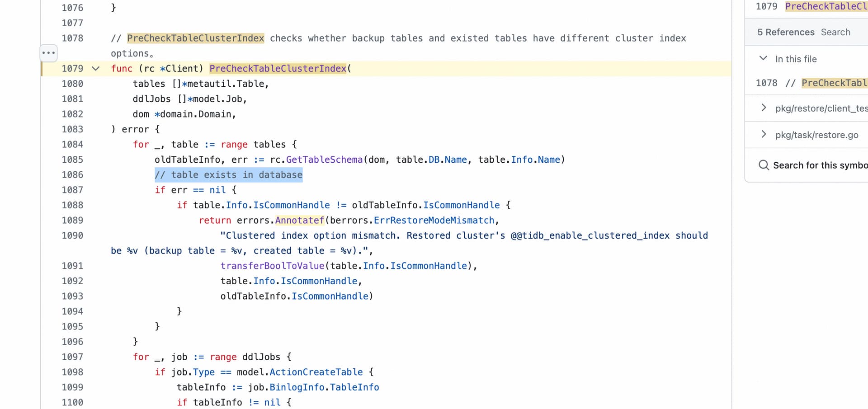Open the three-dot line actions menu
Viewport: 868px width, 409px height.
pyautogui.click(x=48, y=53)
